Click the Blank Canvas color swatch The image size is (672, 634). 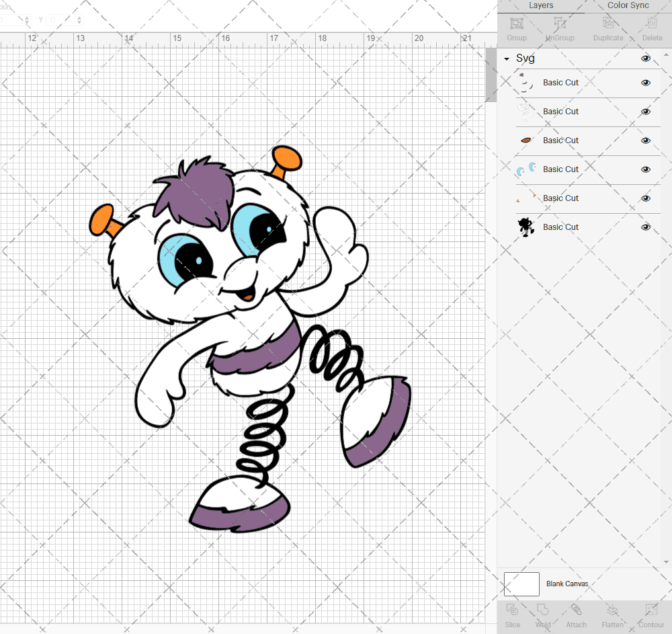[521, 584]
